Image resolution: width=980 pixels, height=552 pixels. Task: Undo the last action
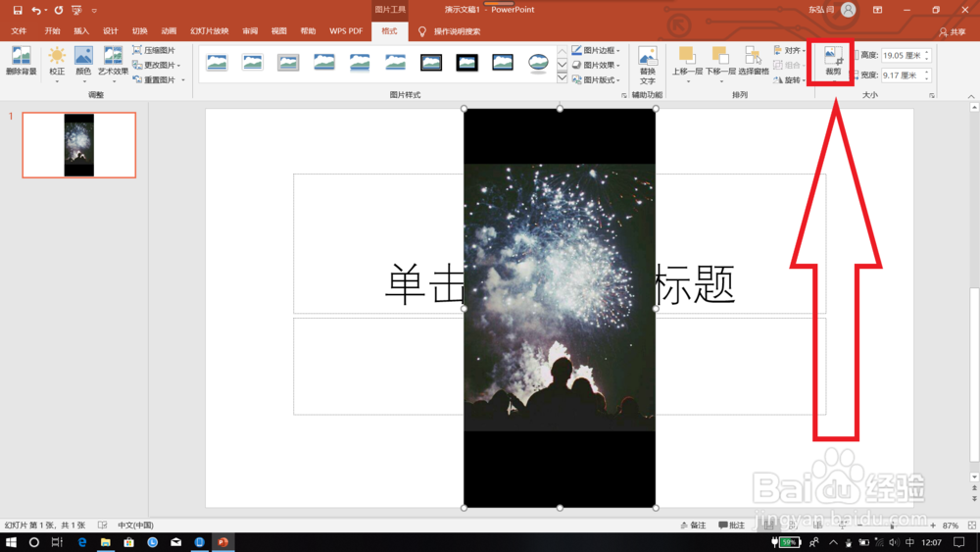click(36, 10)
